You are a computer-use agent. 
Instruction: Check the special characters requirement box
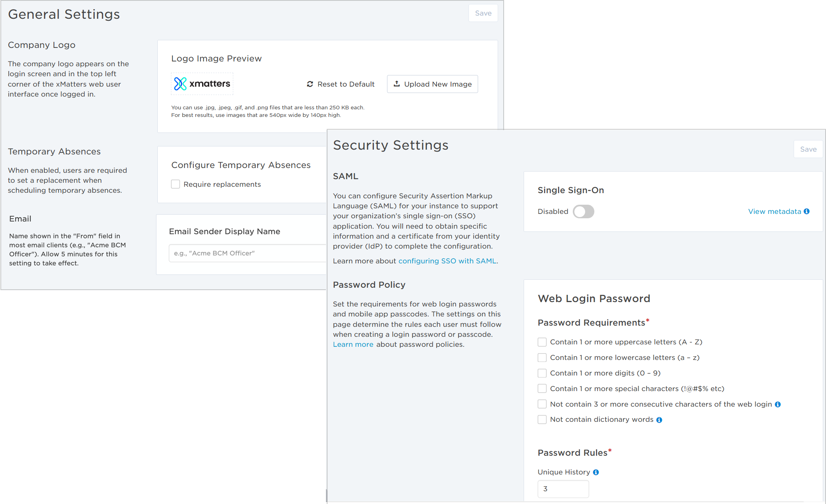coord(542,389)
